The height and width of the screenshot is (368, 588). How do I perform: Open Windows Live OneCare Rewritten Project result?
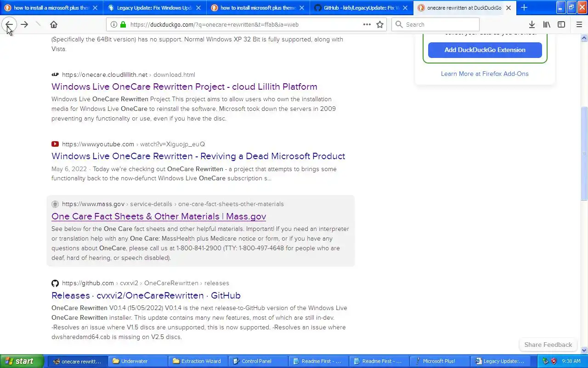coord(184,86)
